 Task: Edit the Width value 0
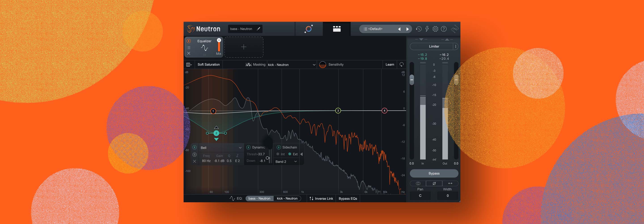pyautogui.click(x=448, y=196)
